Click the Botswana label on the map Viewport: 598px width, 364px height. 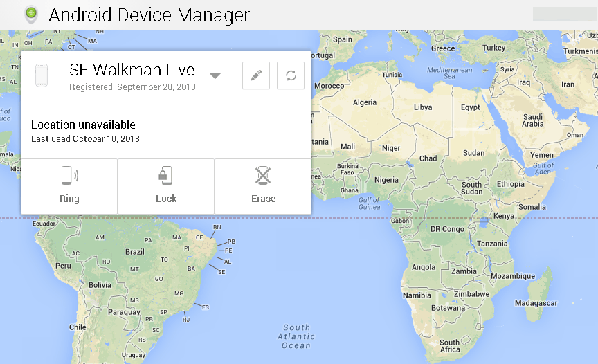pos(448,308)
